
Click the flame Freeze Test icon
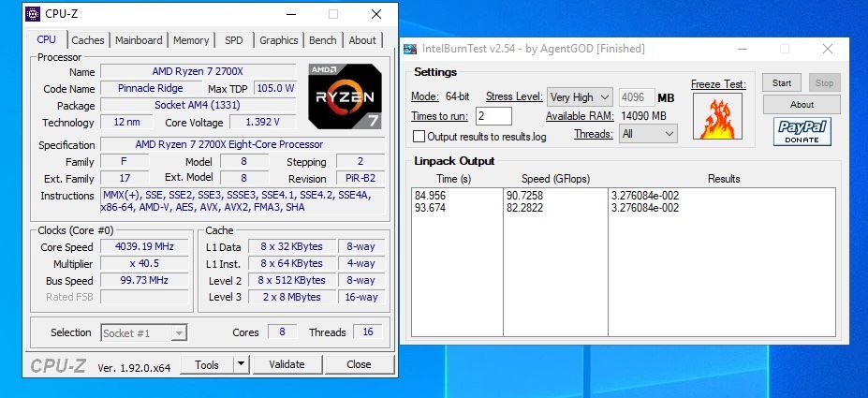[x=717, y=116]
